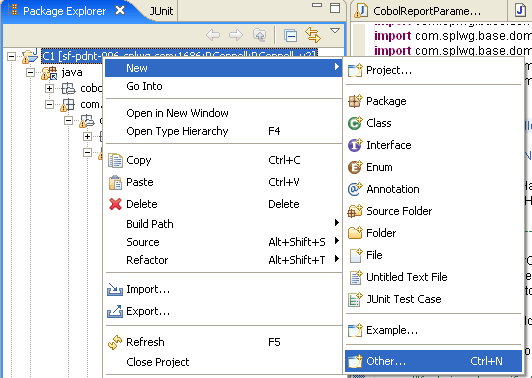Click the Source Folder icon
The image size is (532, 378).
pyautogui.click(x=355, y=211)
